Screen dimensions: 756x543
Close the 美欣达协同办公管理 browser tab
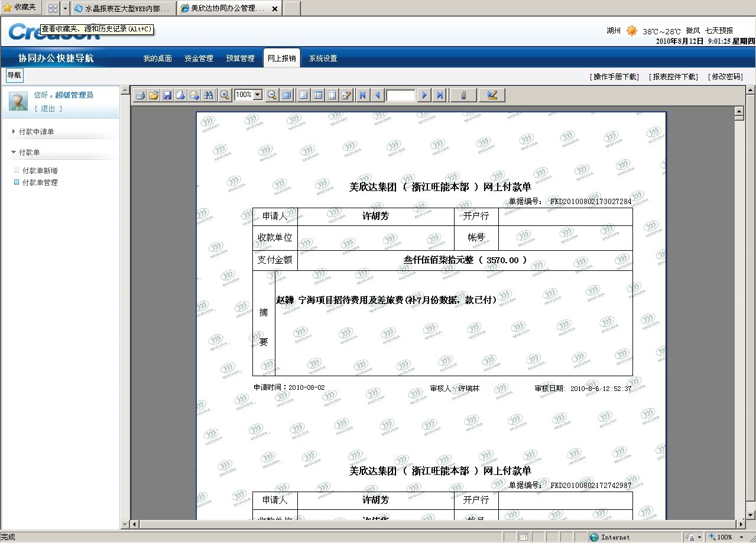coord(275,9)
